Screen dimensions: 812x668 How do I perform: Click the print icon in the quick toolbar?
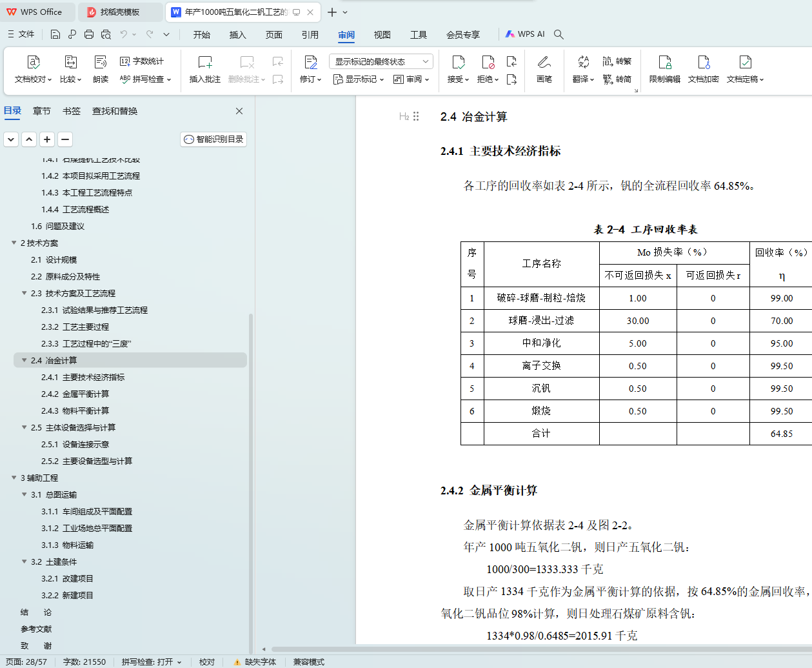89,34
